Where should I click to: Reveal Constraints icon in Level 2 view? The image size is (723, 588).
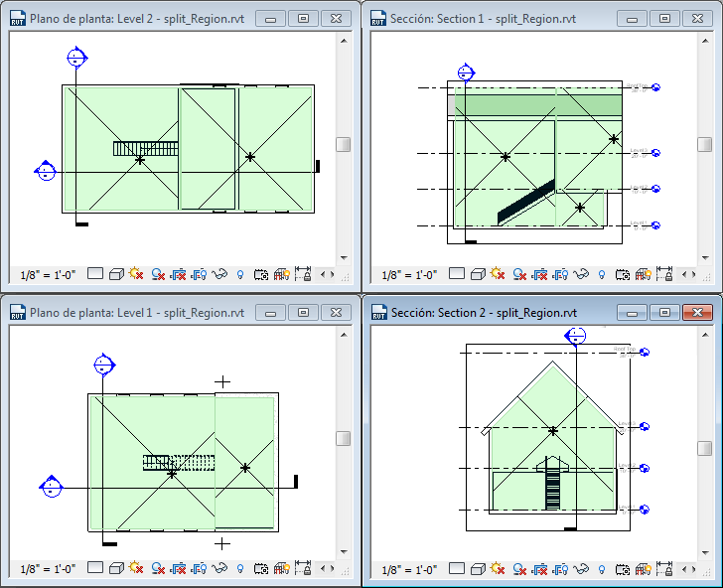[304, 274]
